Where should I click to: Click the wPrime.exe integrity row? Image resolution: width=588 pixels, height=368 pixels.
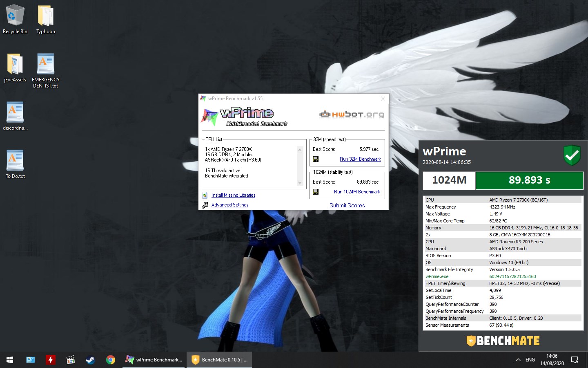pyautogui.click(x=502, y=276)
